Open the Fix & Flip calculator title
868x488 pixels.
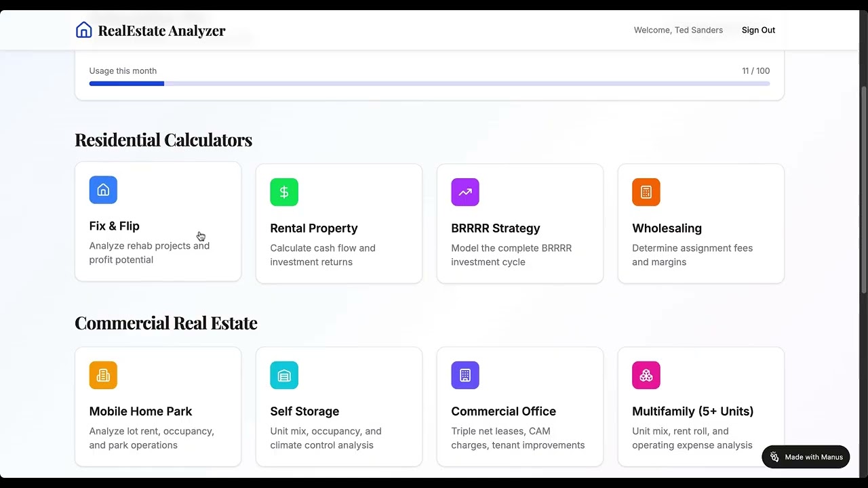(114, 226)
